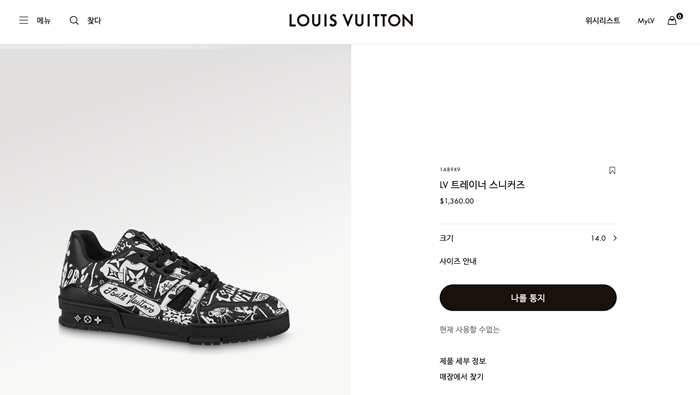Go to MyLV account
The height and width of the screenshot is (395, 700).
[x=646, y=21]
